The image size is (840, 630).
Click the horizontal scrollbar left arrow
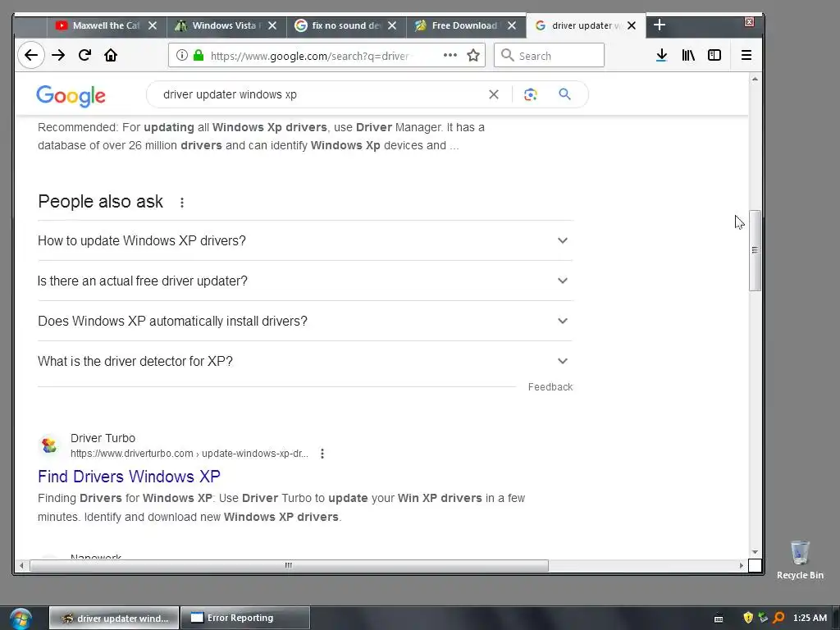[21, 565]
